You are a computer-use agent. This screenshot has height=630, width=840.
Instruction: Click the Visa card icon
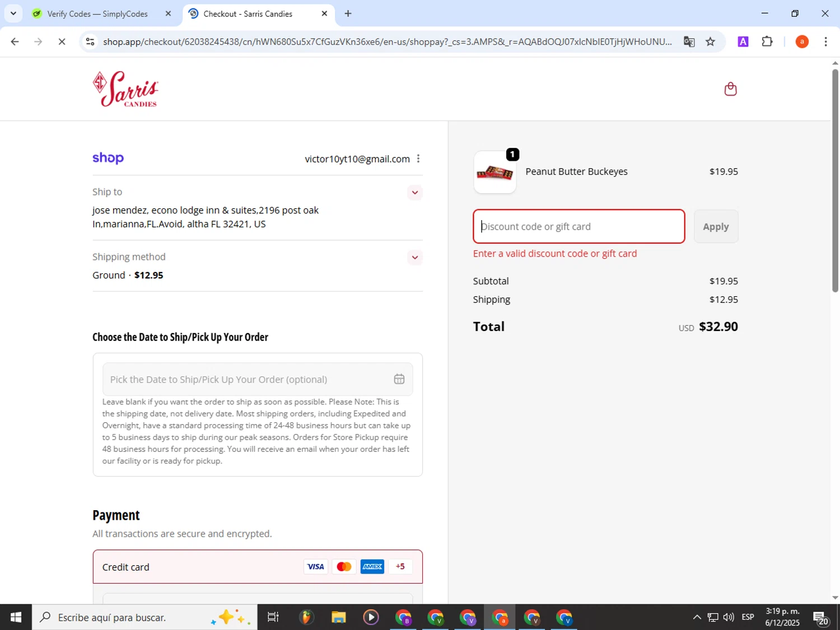point(315,567)
